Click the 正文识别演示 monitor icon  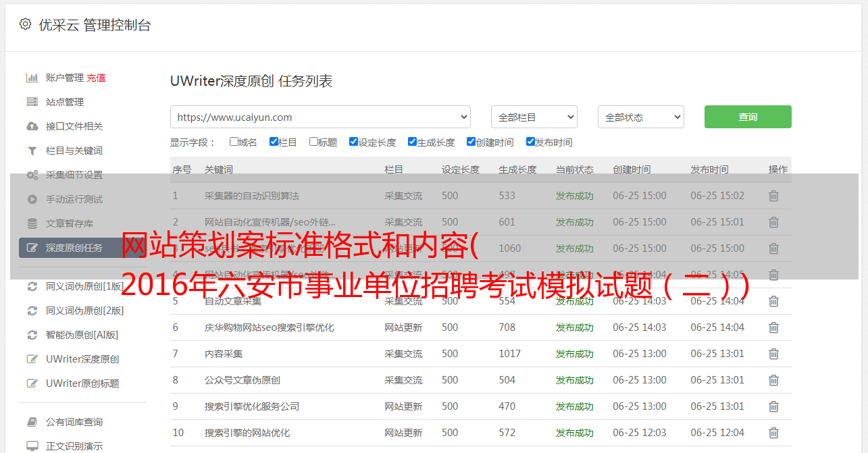[x=32, y=446]
